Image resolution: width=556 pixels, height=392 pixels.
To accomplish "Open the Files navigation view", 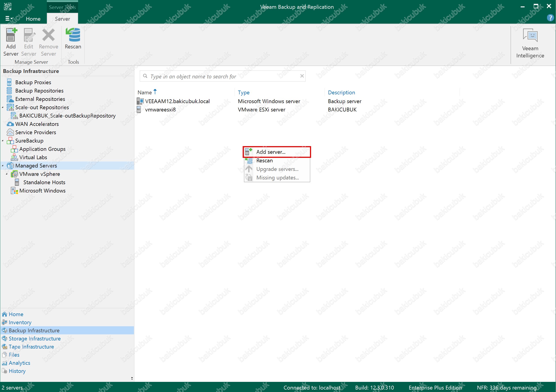I will pos(14,355).
